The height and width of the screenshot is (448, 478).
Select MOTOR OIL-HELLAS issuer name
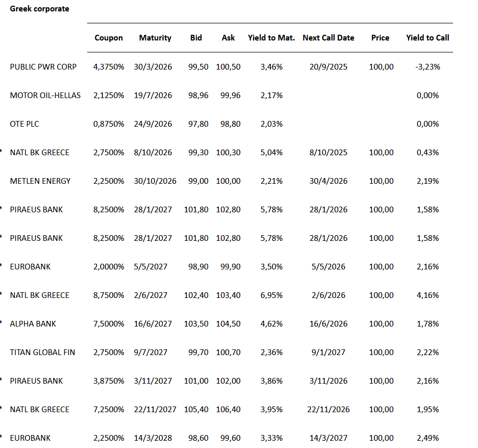(45, 96)
